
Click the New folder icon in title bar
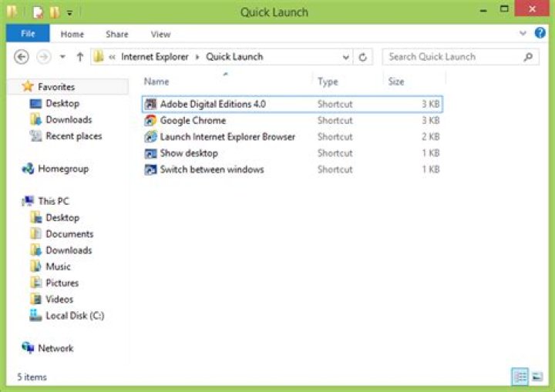(55, 12)
